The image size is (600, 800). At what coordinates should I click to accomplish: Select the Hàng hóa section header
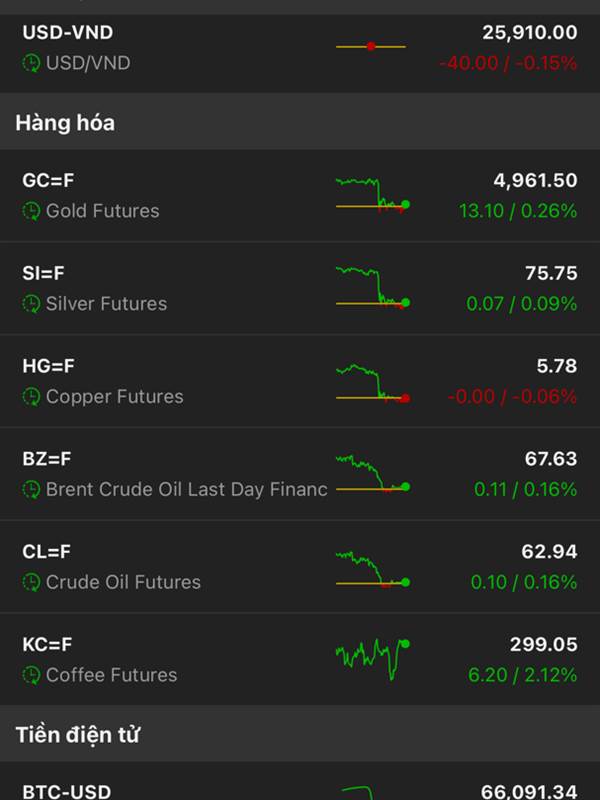point(65,123)
